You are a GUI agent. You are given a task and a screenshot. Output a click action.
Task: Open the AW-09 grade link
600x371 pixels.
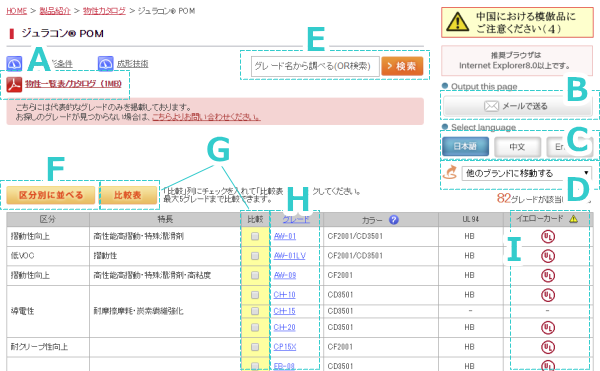click(x=285, y=275)
